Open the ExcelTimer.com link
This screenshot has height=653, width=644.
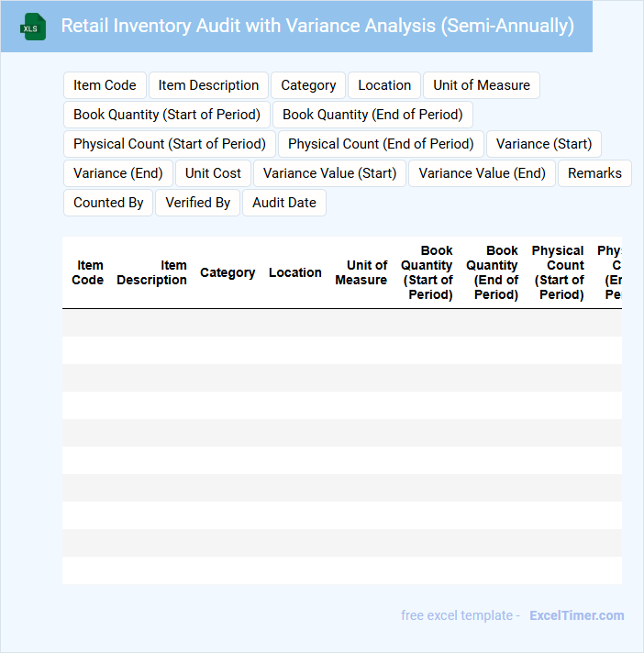pyautogui.click(x=576, y=615)
